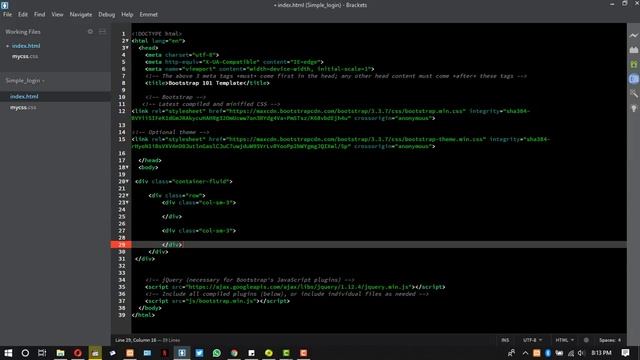The height and width of the screenshot is (360, 640).
Task: Open the View menu
Action: [x=57, y=14]
